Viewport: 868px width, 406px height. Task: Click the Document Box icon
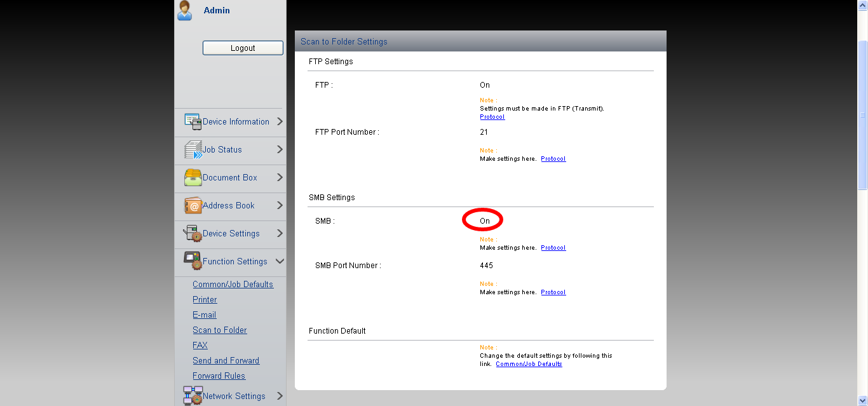coord(193,178)
